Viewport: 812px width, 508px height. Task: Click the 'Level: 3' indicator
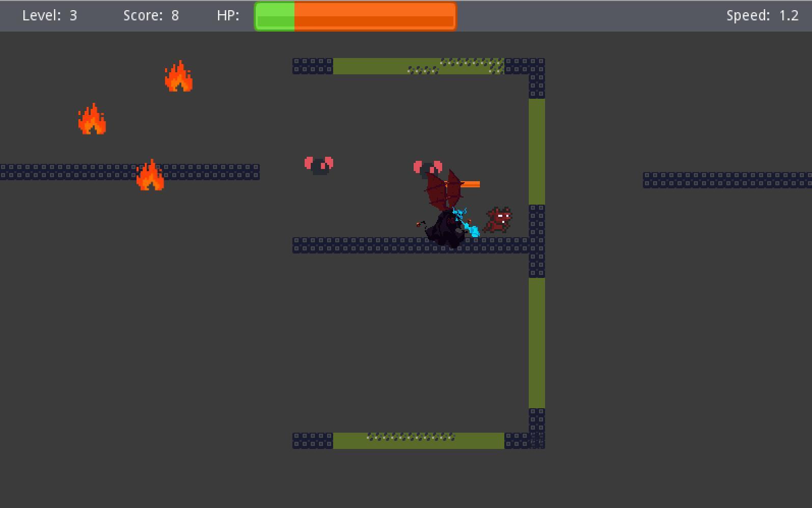coord(50,15)
